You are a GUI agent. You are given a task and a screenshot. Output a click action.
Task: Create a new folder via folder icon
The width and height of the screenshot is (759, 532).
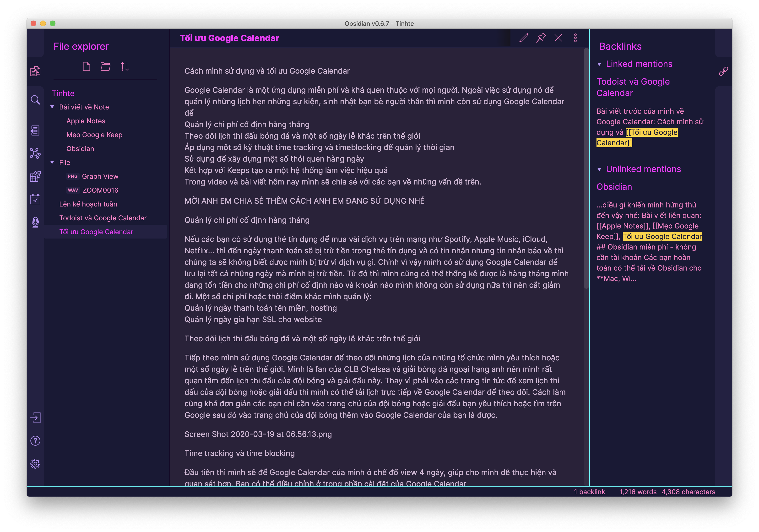[x=105, y=66]
